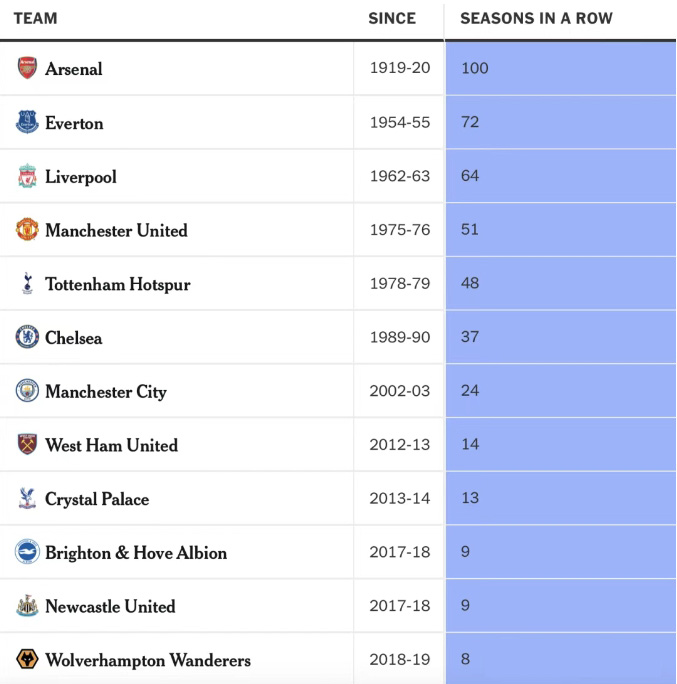Screen dimensions: 677x684
Task: Click the Chelsea club crest
Action: [x=27, y=338]
